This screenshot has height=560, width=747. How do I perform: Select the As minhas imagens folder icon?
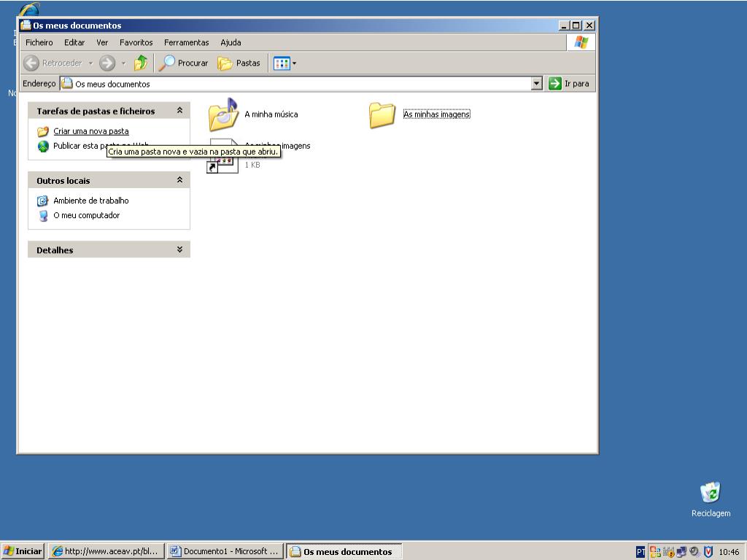coord(382,115)
